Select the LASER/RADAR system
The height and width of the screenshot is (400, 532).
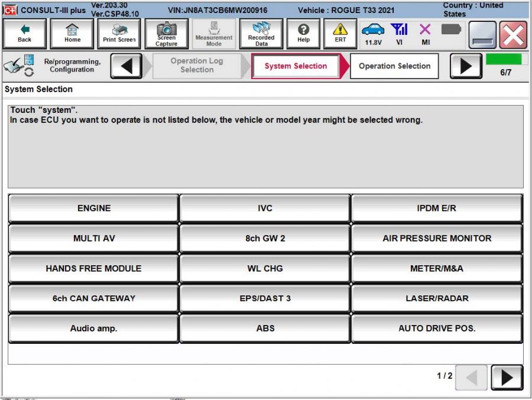pyautogui.click(x=436, y=298)
